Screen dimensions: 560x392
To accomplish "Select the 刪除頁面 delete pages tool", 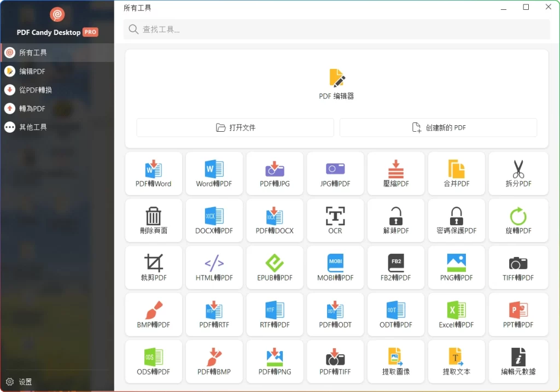I will click(x=154, y=220).
